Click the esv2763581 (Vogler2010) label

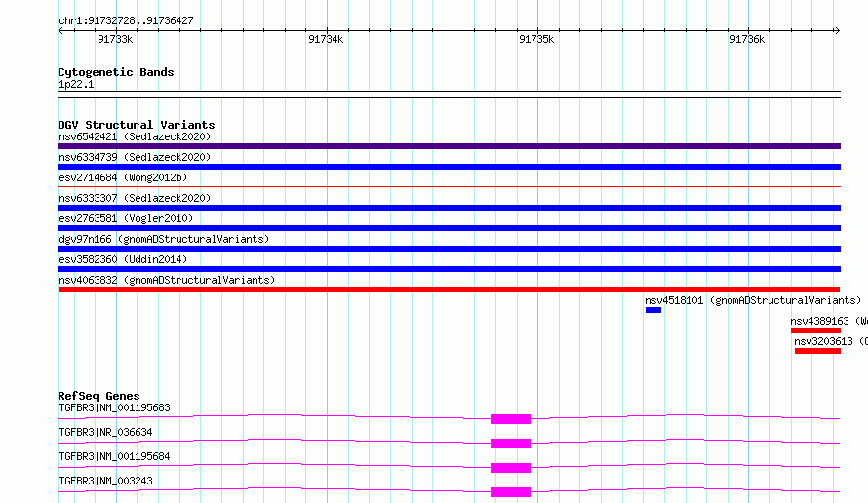126,218
